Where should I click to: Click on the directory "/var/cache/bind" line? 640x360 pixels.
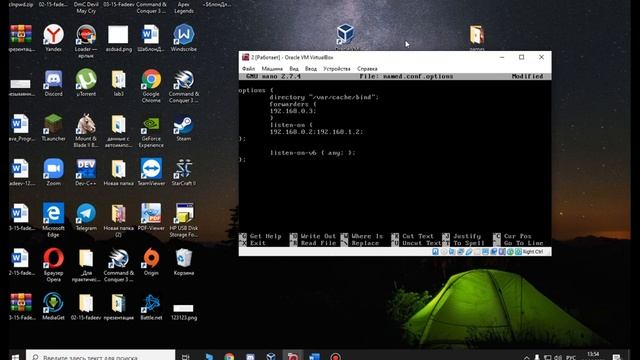pyautogui.click(x=324, y=97)
